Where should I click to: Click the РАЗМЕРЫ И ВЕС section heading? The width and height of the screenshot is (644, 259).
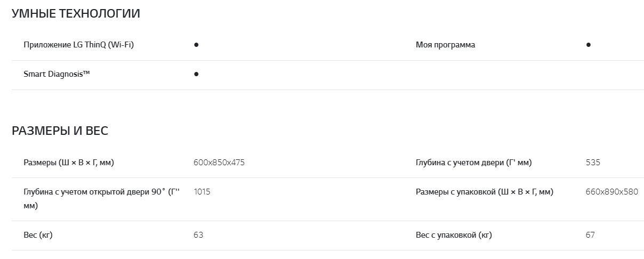point(60,131)
